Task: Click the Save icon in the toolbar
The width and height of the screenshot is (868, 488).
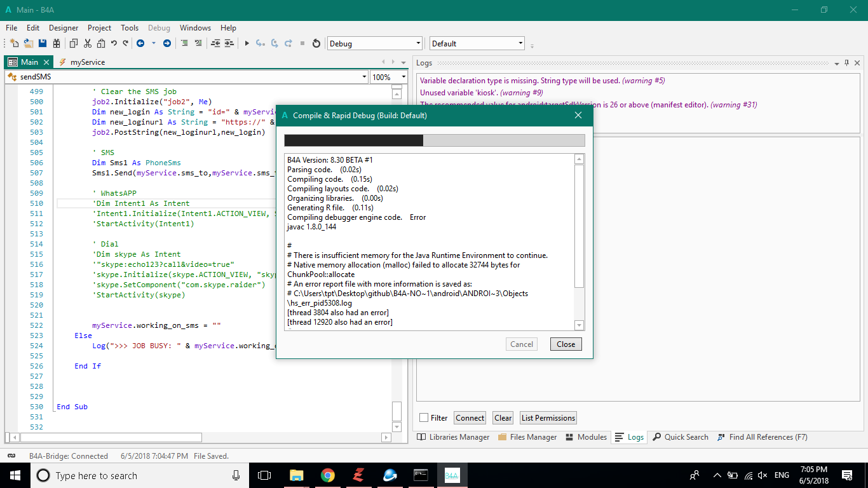Action: (x=43, y=43)
